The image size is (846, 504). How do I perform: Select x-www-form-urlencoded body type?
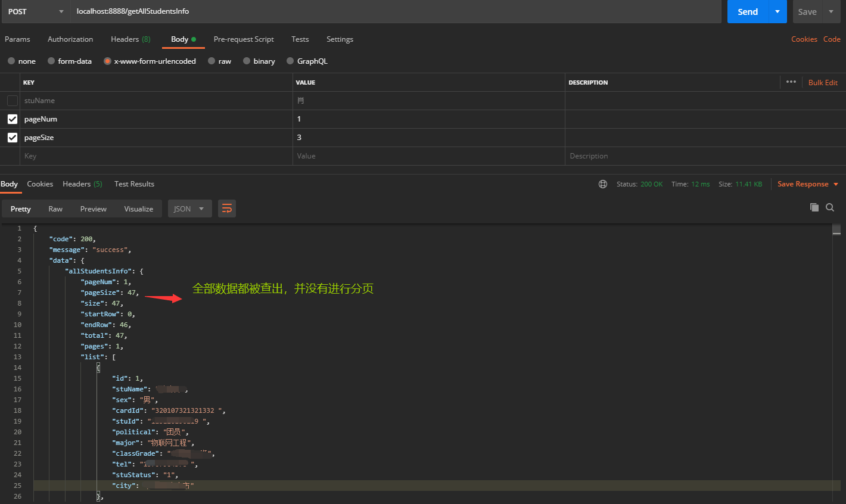150,61
